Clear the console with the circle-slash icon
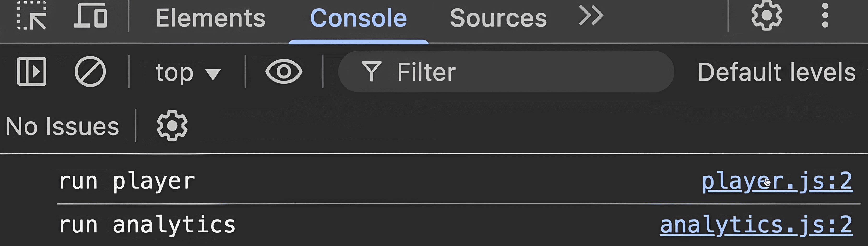The height and width of the screenshot is (246, 868). coord(90,72)
